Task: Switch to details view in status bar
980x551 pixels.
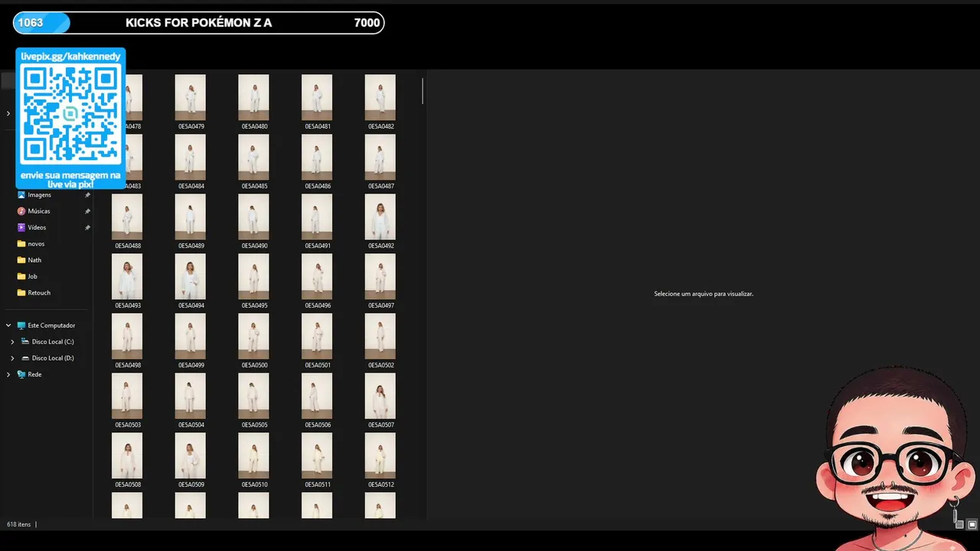Action: (959, 524)
